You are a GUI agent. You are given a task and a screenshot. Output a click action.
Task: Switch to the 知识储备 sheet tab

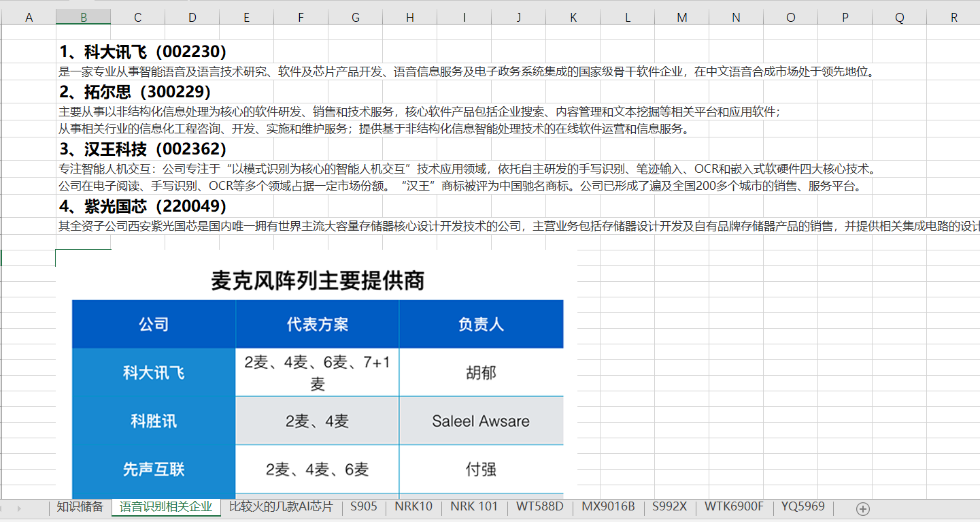pos(80,507)
